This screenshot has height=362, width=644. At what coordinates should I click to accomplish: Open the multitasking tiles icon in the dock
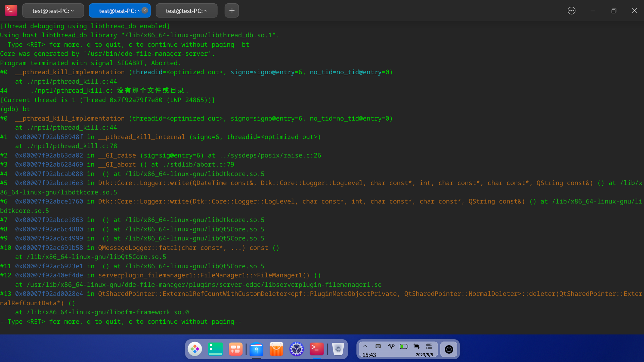235,349
